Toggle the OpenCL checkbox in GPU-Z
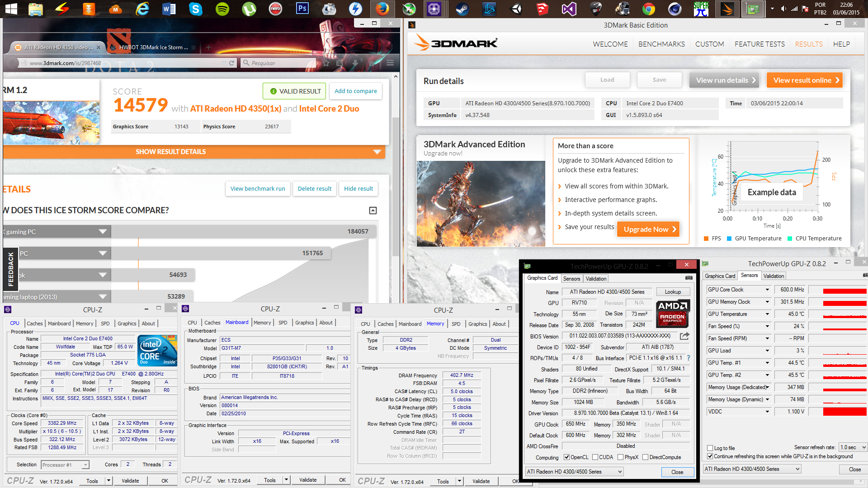This screenshot has height=488, width=868. coord(566,457)
